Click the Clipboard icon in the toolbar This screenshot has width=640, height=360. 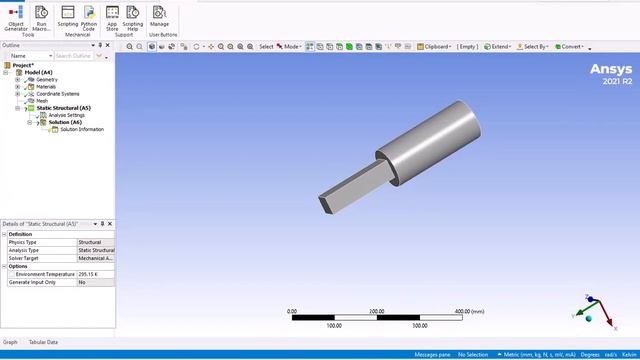pyautogui.click(x=420, y=47)
